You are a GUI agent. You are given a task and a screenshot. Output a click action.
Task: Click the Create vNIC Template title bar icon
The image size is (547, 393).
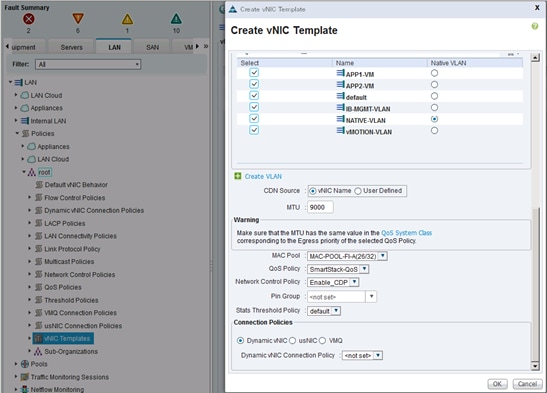coord(233,9)
